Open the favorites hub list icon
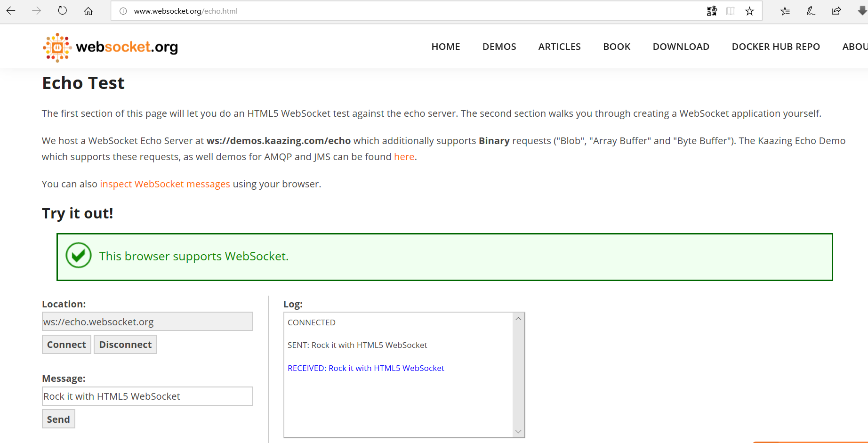Screen dimensions: 868x443 [x=785, y=11]
